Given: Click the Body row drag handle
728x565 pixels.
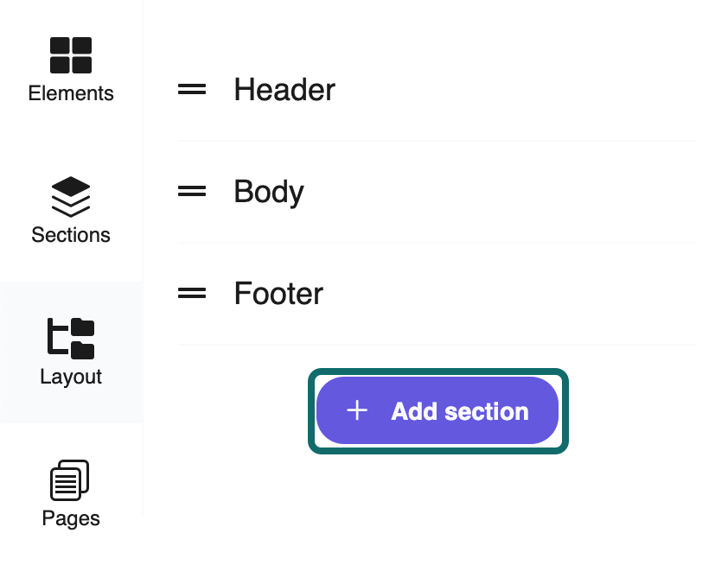Looking at the screenshot, I should (192, 191).
